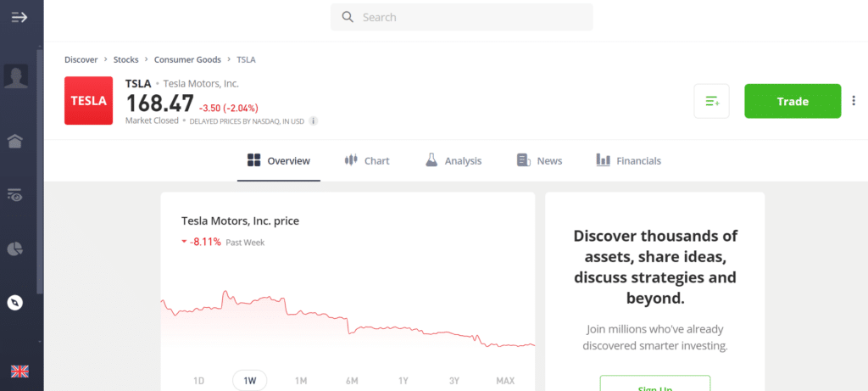
Task: Open the three-dot more options menu
Action: click(x=853, y=102)
